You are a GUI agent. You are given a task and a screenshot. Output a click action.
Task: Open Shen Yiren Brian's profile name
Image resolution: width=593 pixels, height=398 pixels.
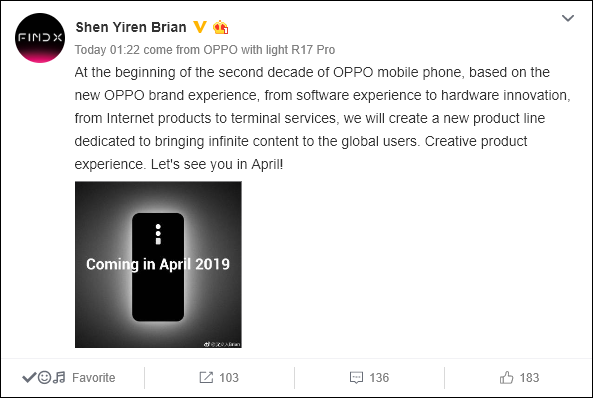131,27
